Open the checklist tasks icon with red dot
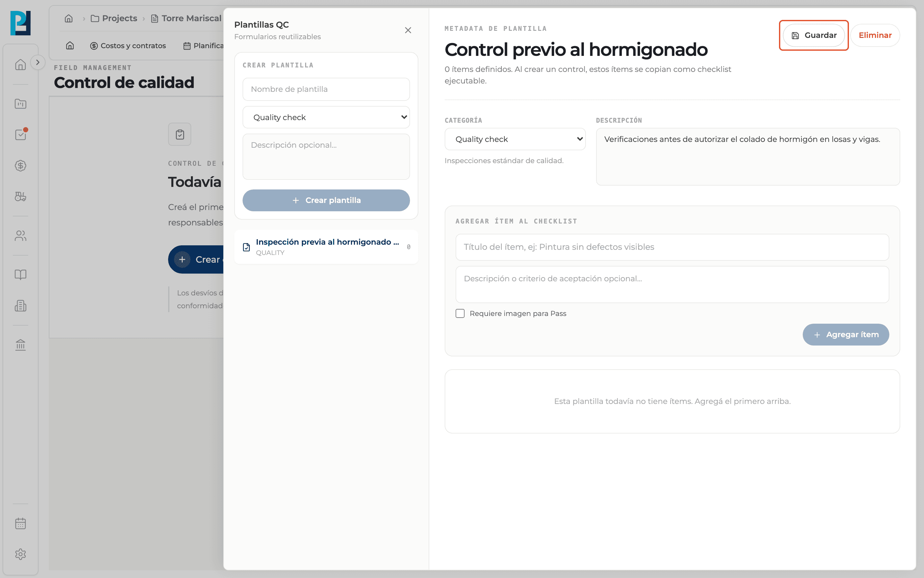The height and width of the screenshot is (578, 924). point(21,135)
